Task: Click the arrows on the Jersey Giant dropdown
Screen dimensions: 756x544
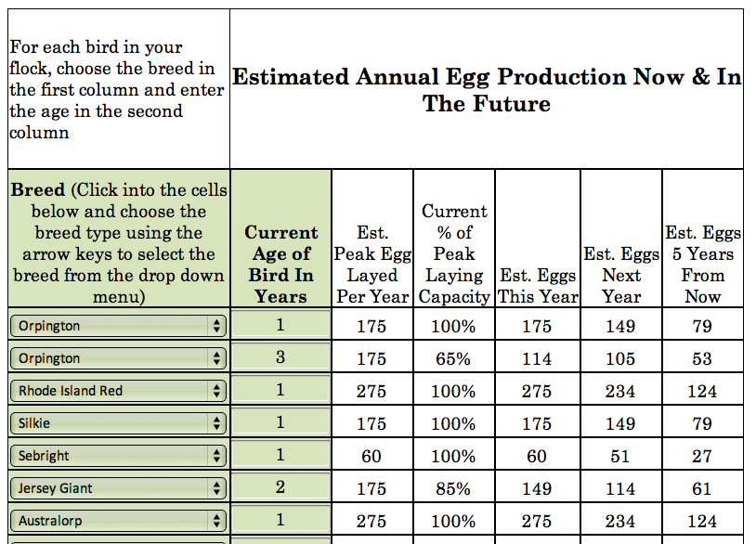Action: (215, 486)
